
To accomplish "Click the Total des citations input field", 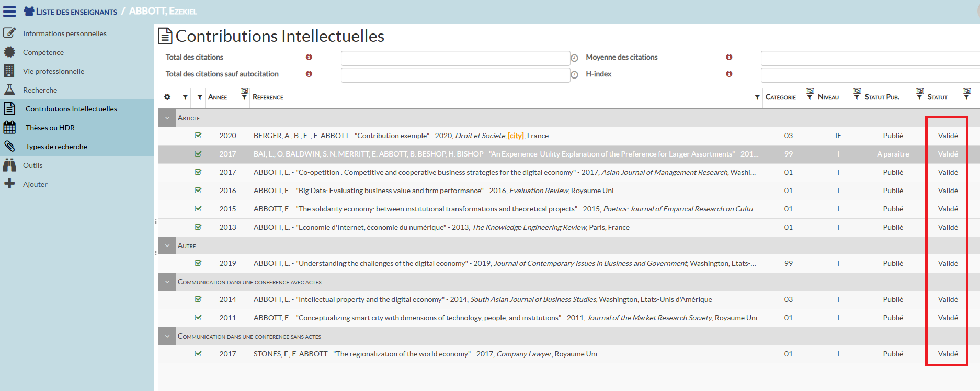I will (455, 58).
